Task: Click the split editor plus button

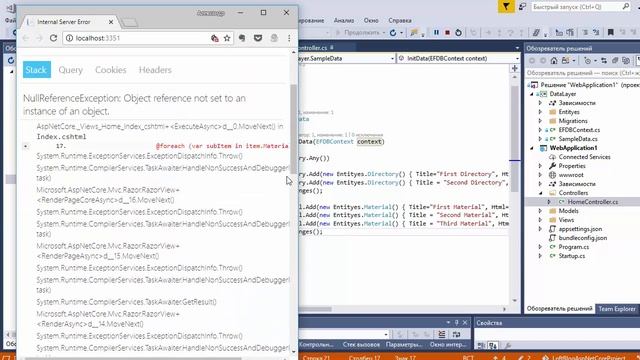Action: pyautogui.click(x=514, y=69)
